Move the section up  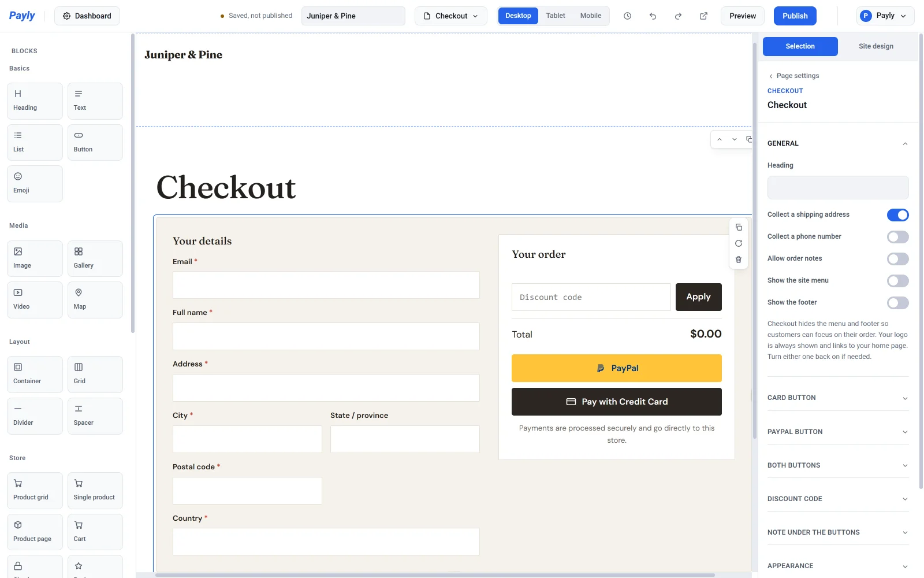tap(720, 139)
